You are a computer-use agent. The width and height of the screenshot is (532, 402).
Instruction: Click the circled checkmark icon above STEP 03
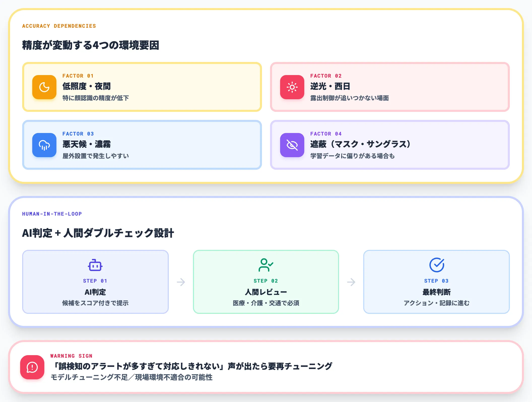437,265
